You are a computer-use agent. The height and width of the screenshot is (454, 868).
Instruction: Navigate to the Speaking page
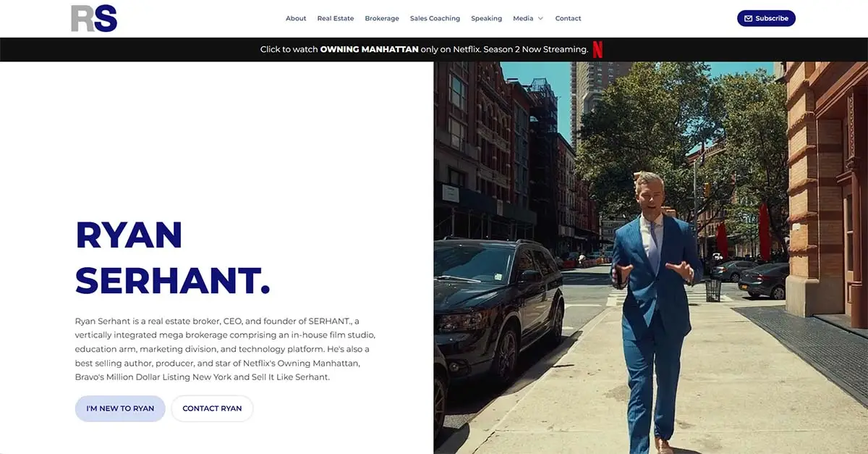pos(486,19)
